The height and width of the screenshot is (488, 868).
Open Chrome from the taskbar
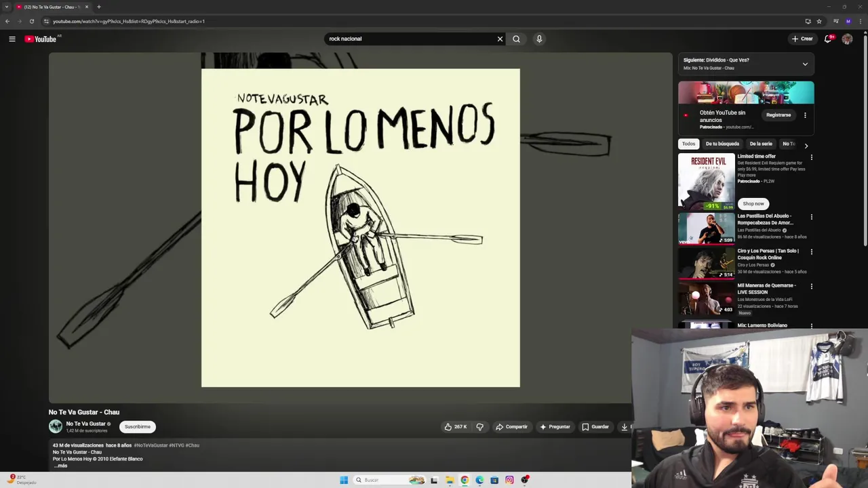pyautogui.click(x=465, y=480)
